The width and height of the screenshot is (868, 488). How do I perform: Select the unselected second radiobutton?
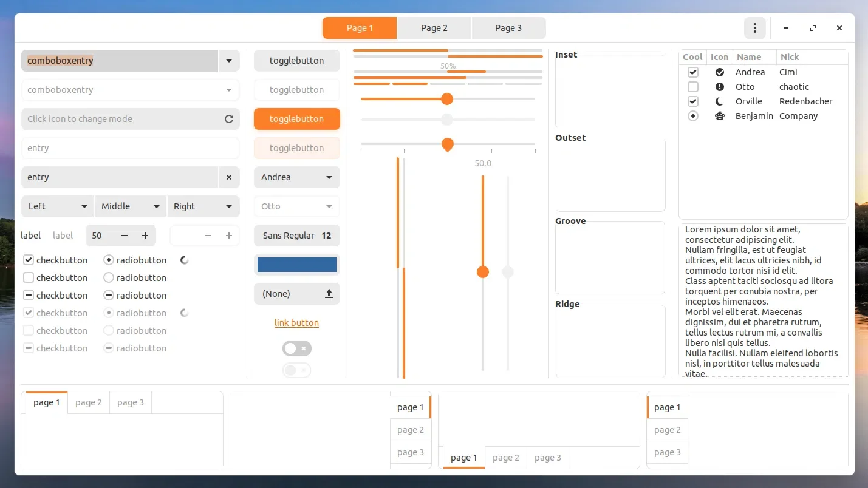pos(109,278)
